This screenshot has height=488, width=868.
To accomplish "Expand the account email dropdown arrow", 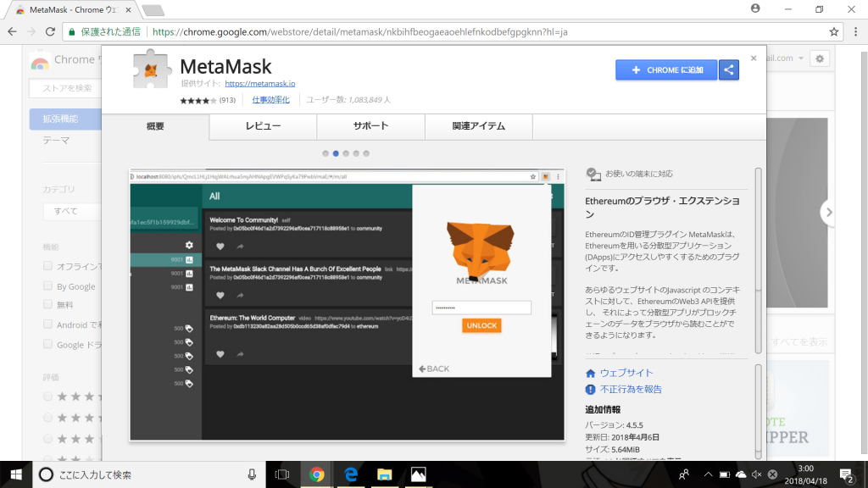I will tap(800, 58).
